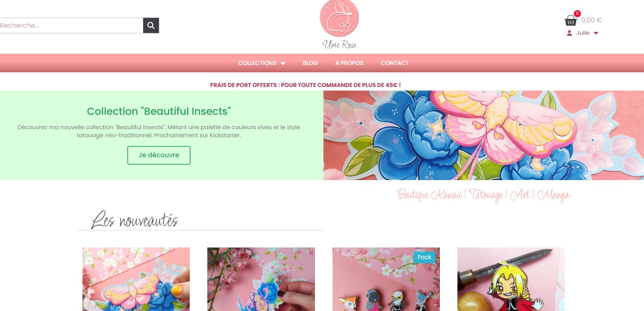Open the animal pins Pack product thumbnail
Viewport: 644px width, 311px height.
(386, 279)
